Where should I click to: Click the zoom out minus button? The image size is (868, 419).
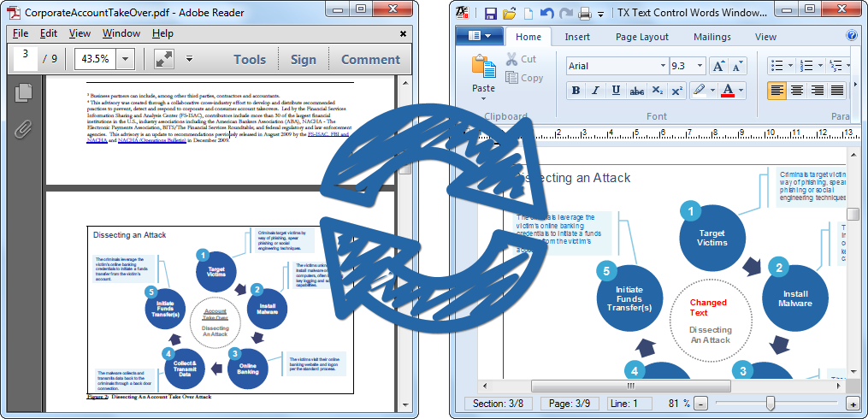click(701, 404)
